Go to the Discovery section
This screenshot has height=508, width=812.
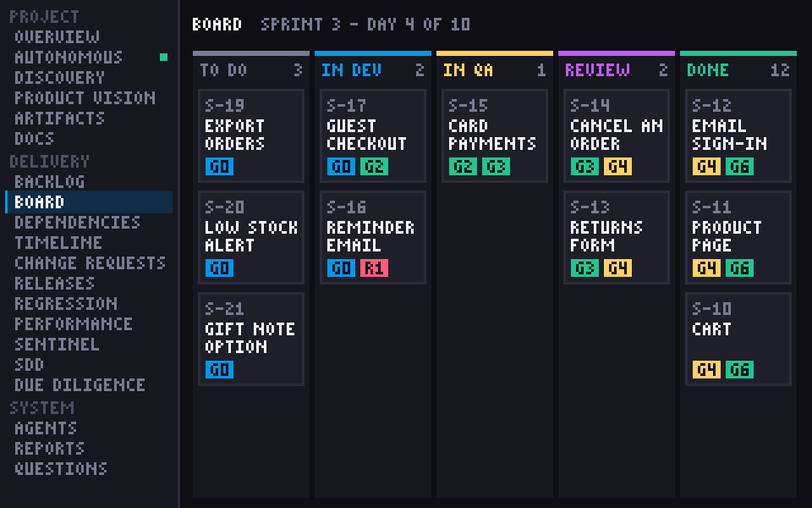[59, 77]
